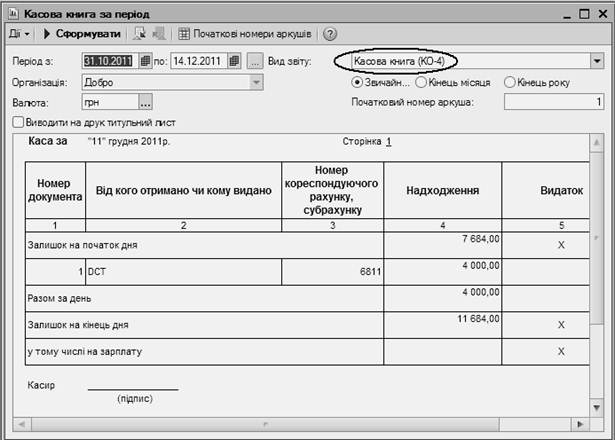Open calendar for the end date 14.12.2011
This screenshot has width=615, height=440.
[x=234, y=61]
